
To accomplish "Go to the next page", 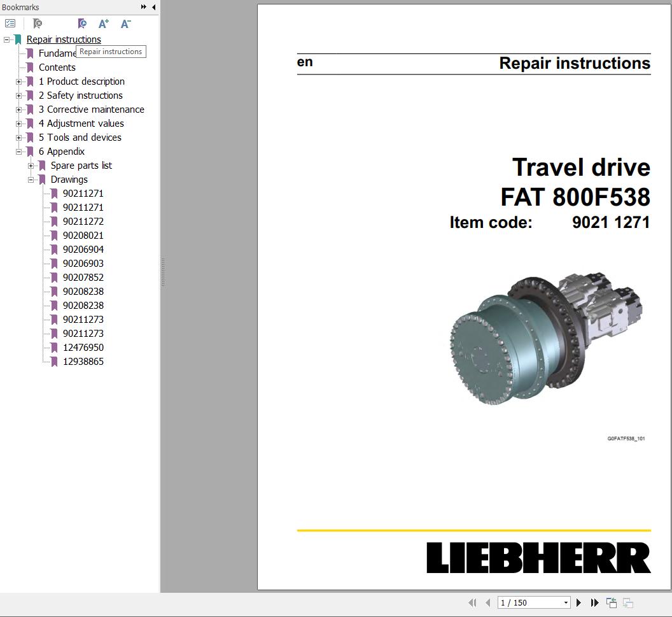I will (x=578, y=603).
